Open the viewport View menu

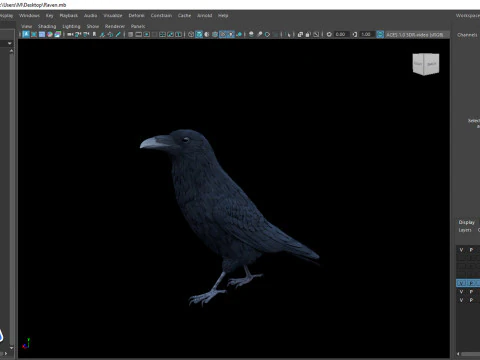tap(26, 26)
